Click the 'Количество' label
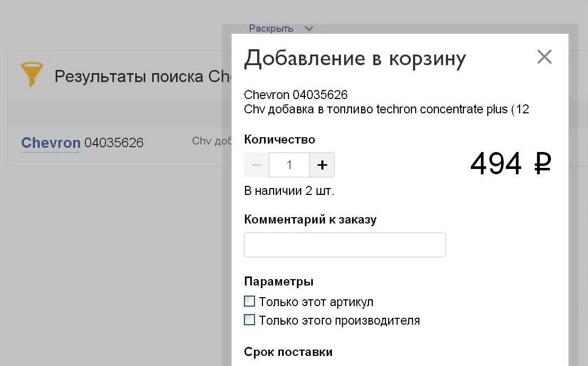The height and width of the screenshot is (366, 588). (x=279, y=139)
